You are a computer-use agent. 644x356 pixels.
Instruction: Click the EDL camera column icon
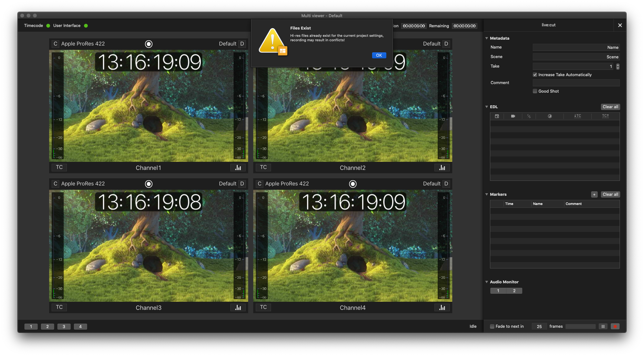(x=513, y=116)
